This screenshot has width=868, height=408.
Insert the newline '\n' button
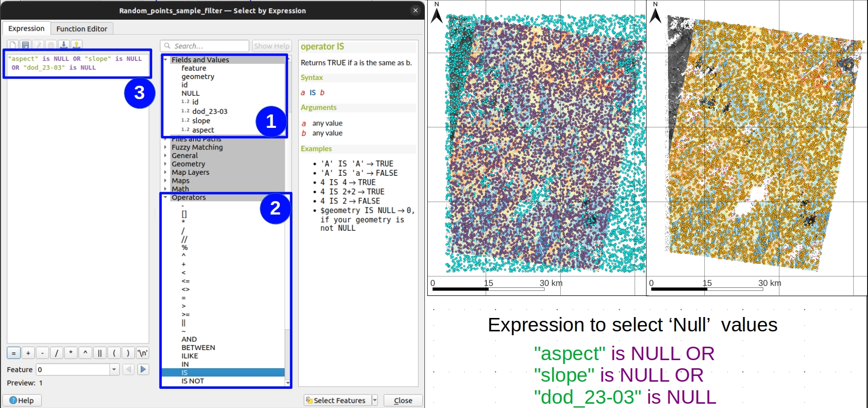pyautogui.click(x=143, y=353)
